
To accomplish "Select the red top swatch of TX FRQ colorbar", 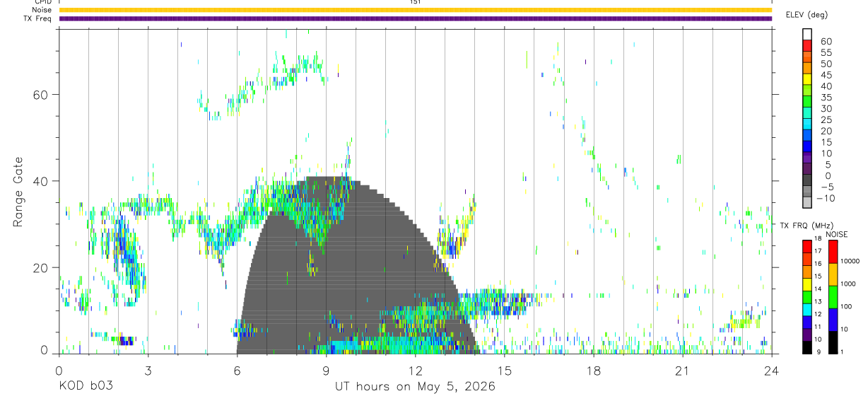I will click(x=807, y=246).
